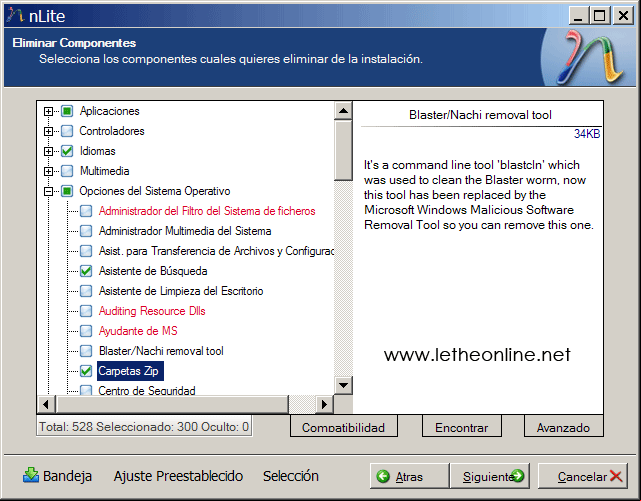Expand the Aplicaciones tree node
Viewport: 641px width, 501px height.
pos(48,111)
